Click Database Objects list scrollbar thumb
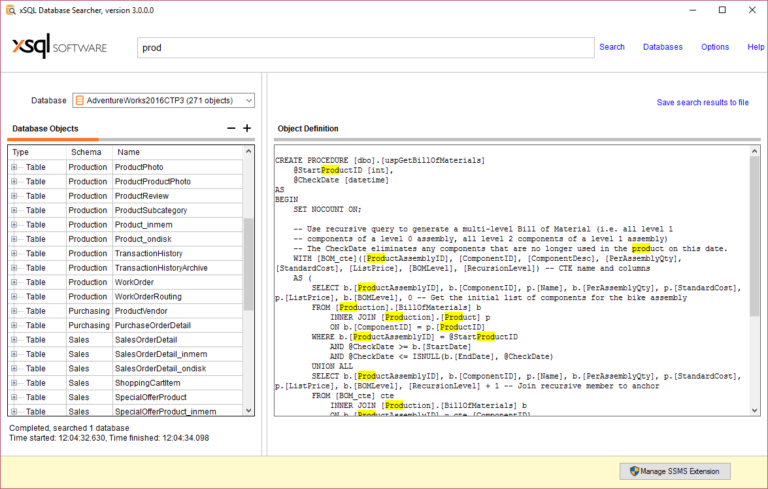The image size is (768, 489). (248, 264)
